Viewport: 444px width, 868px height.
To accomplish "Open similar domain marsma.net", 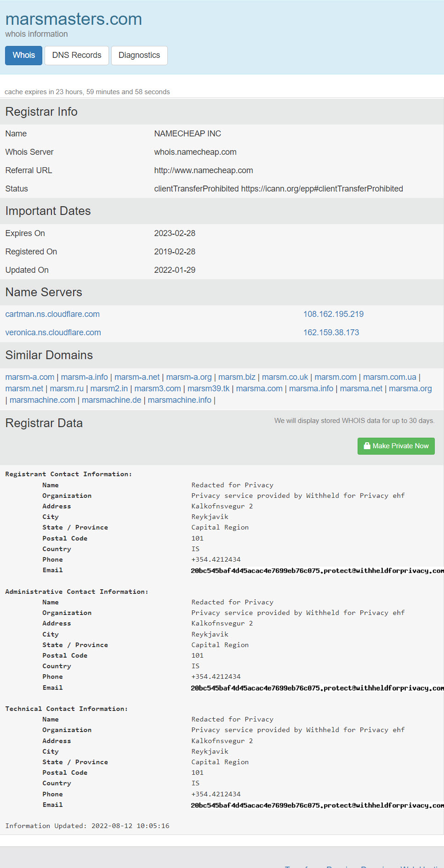I will click(361, 389).
